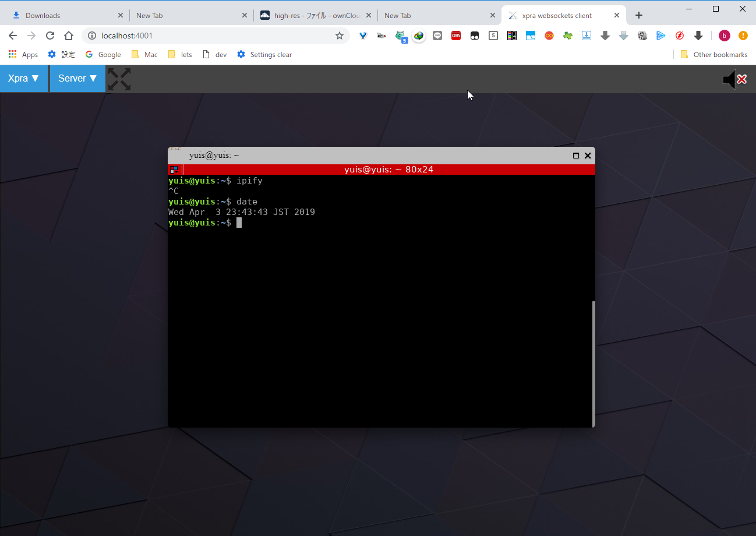Bookmark this page with the star icon
Viewport: 756px width, 536px height.
coord(340,36)
